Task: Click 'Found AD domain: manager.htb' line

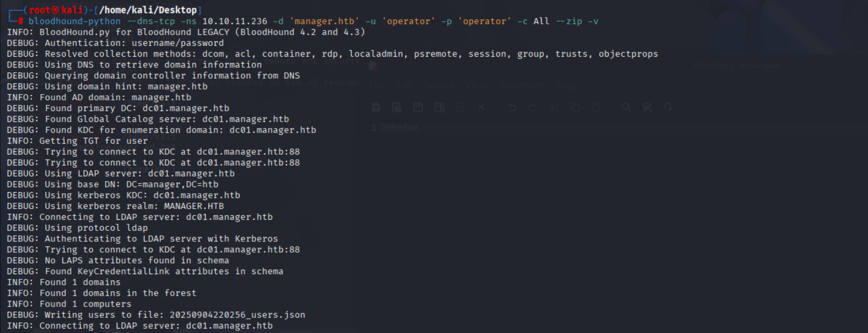Action: (99, 98)
